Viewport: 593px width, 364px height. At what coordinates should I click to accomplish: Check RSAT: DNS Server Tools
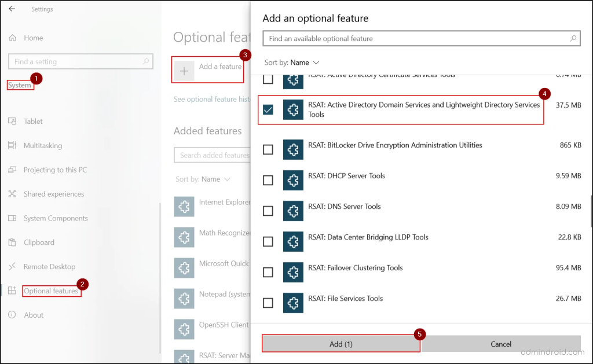(268, 211)
